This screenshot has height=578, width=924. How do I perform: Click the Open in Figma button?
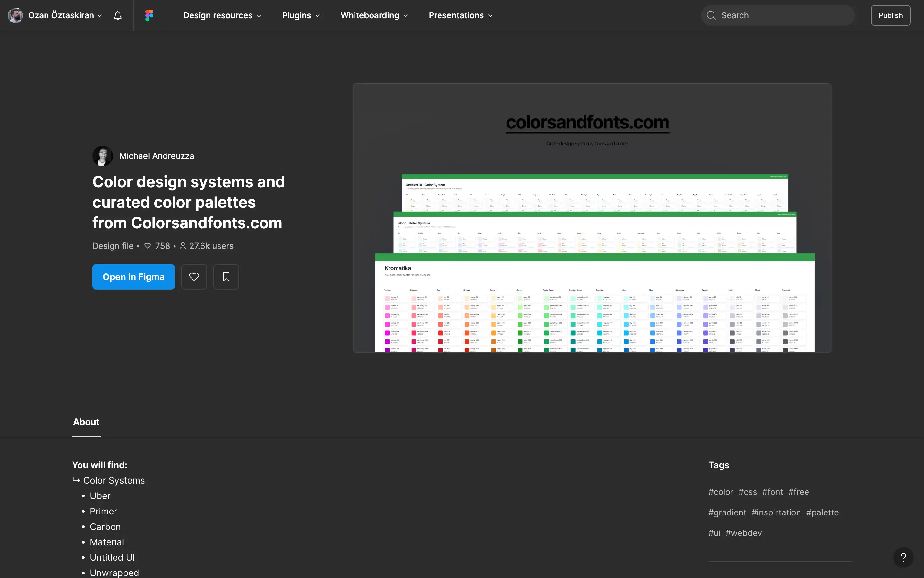(x=134, y=277)
